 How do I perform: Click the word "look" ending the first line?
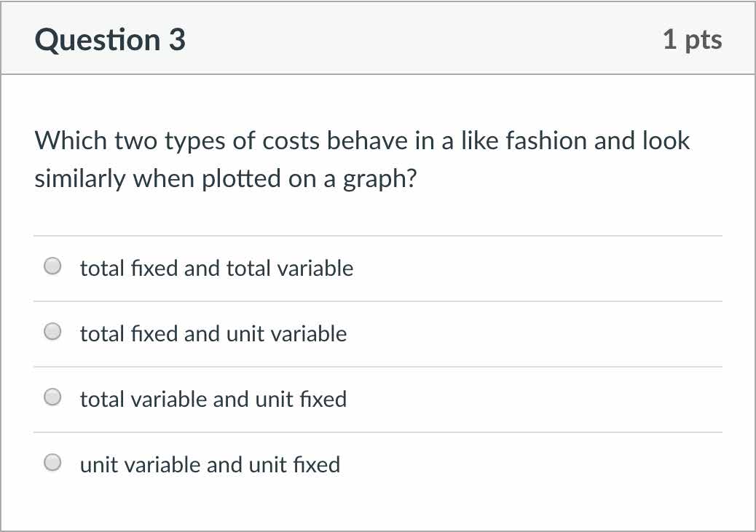click(665, 140)
